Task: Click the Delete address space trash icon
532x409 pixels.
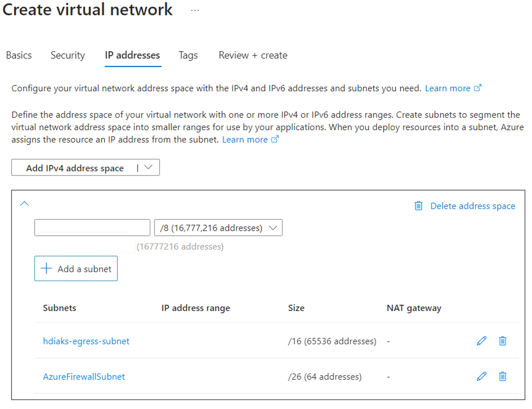Action: tap(418, 206)
